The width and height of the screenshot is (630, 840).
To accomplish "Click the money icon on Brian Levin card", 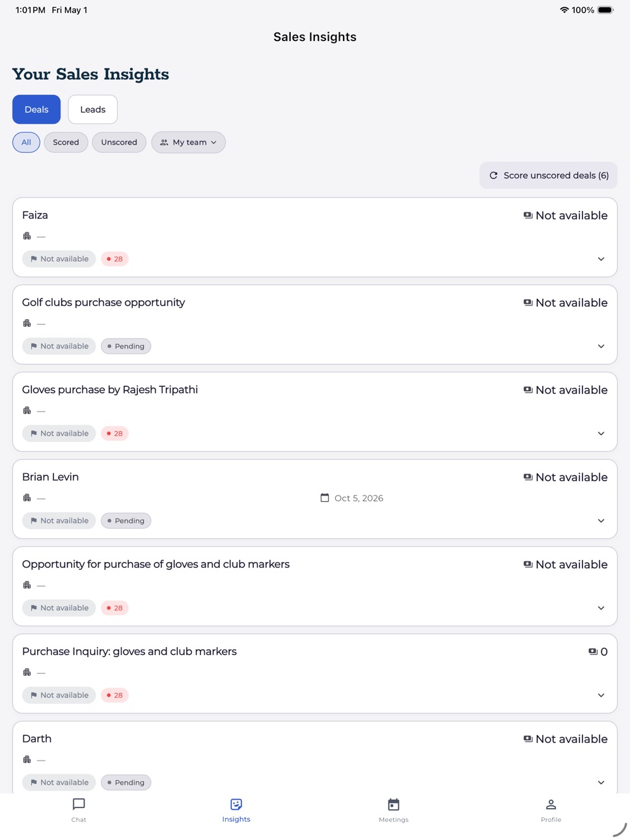I will tap(528, 477).
